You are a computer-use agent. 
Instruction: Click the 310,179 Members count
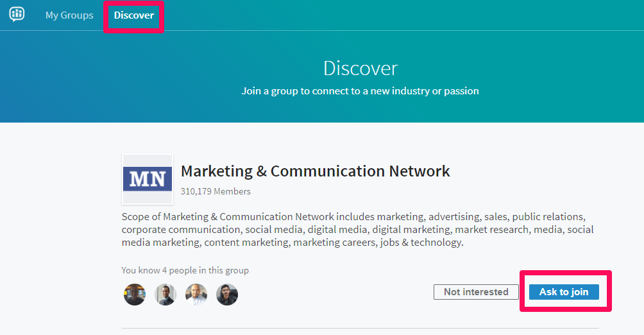[x=216, y=191]
